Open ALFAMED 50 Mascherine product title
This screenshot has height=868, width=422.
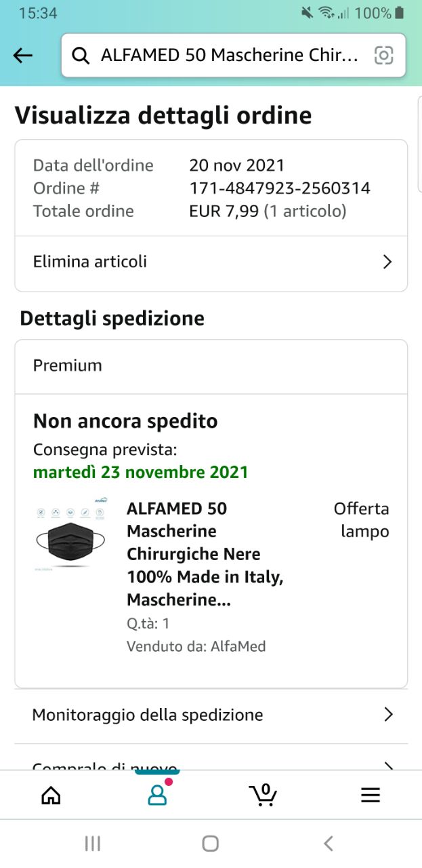pos(205,554)
